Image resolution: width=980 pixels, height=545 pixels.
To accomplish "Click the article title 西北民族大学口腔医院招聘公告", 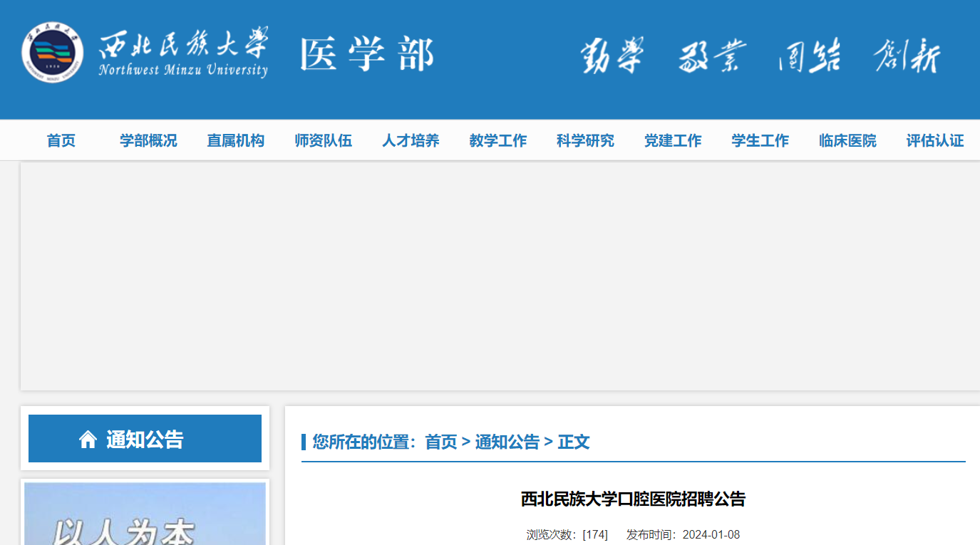I will pyautogui.click(x=633, y=499).
